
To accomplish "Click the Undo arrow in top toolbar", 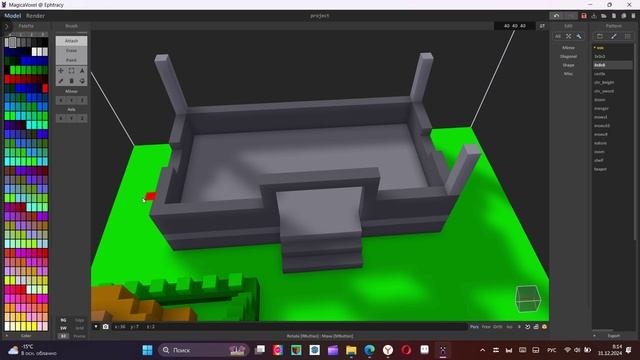I will tap(556, 16).
